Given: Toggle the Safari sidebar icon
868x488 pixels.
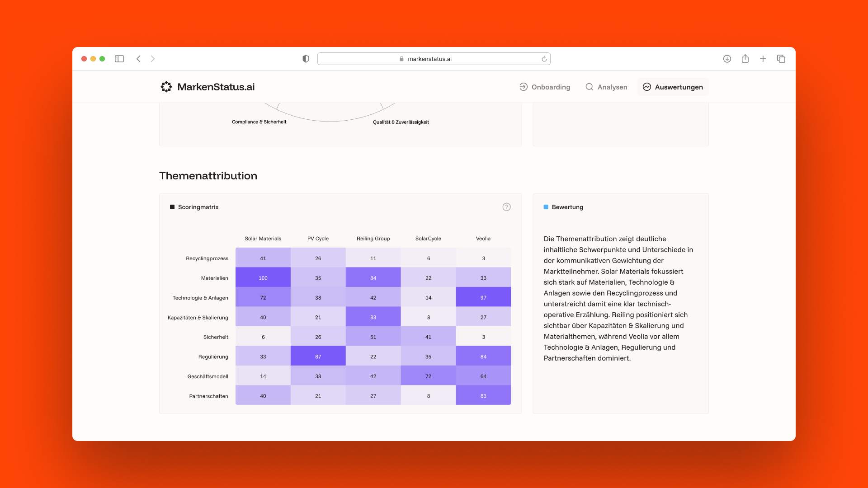Looking at the screenshot, I should coord(119,59).
